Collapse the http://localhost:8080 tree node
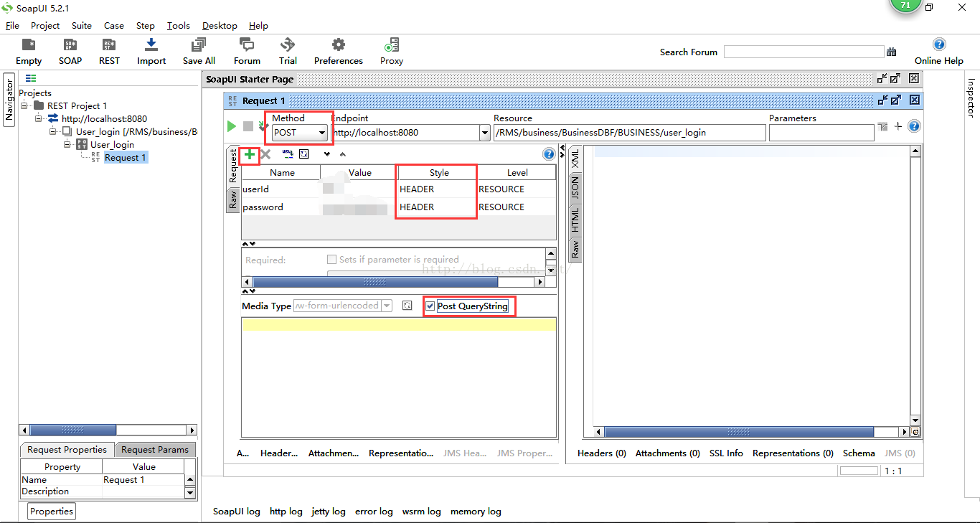The height and width of the screenshot is (523, 980). 39,118
